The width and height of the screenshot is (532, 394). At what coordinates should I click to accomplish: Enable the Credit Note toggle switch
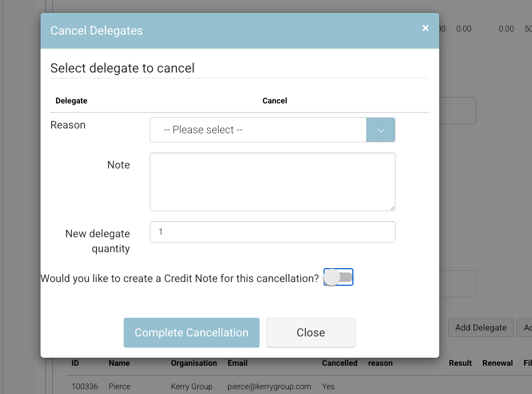[x=338, y=278]
